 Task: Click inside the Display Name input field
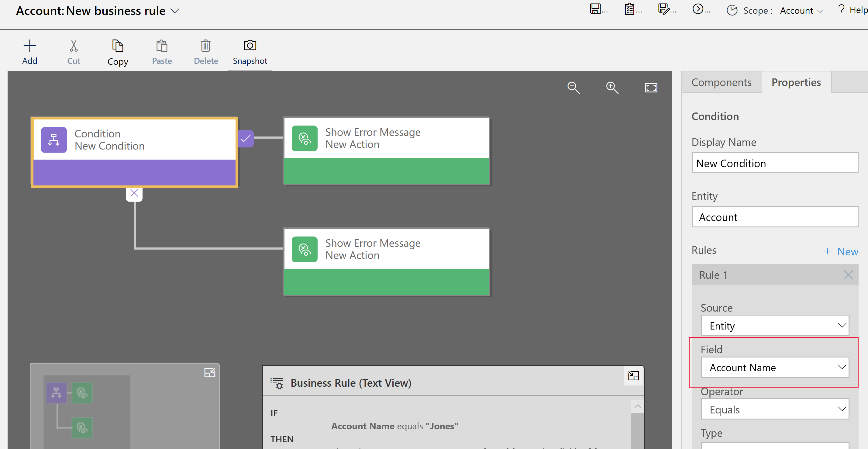(774, 163)
